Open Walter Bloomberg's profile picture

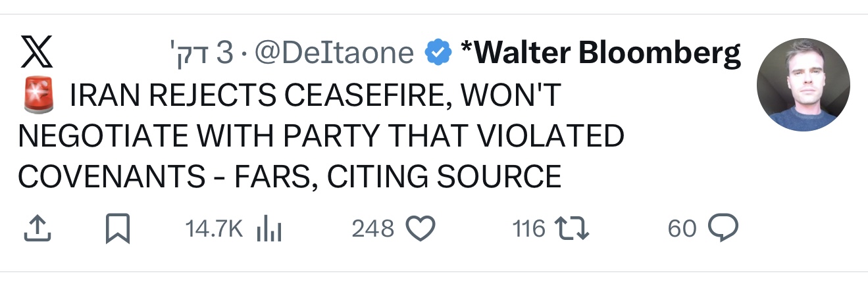click(x=803, y=85)
